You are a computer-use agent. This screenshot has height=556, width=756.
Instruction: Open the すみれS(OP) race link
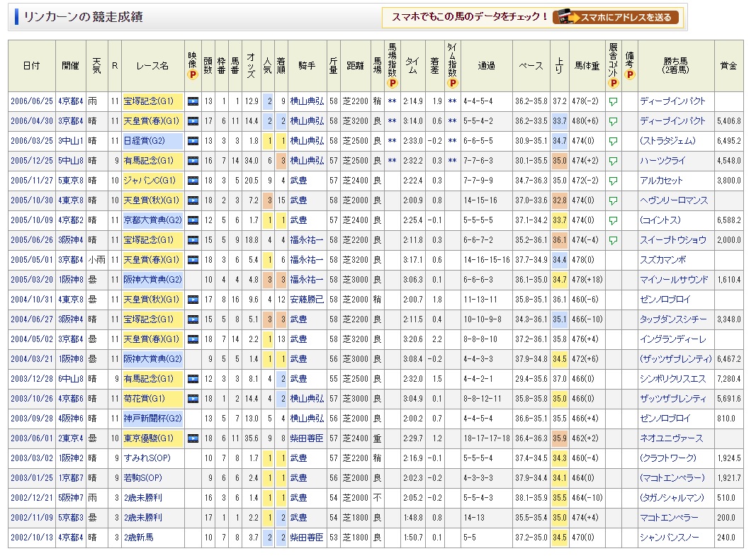[x=147, y=458]
